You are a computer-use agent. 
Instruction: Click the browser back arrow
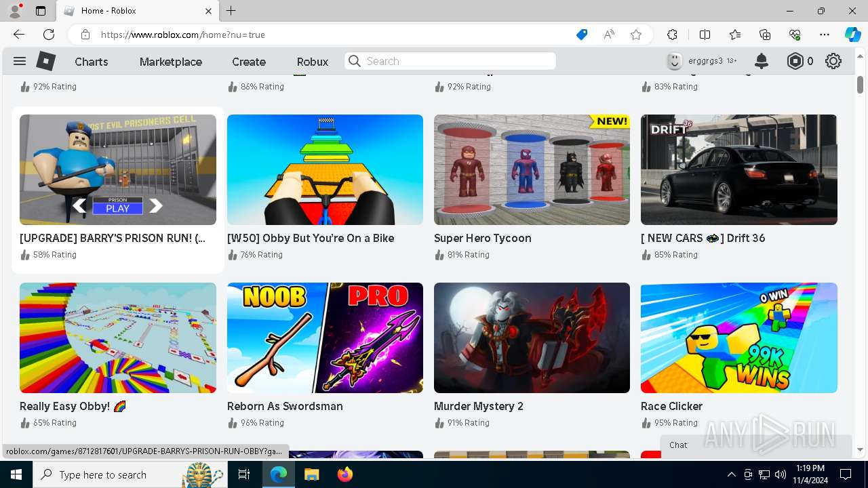click(x=19, y=35)
